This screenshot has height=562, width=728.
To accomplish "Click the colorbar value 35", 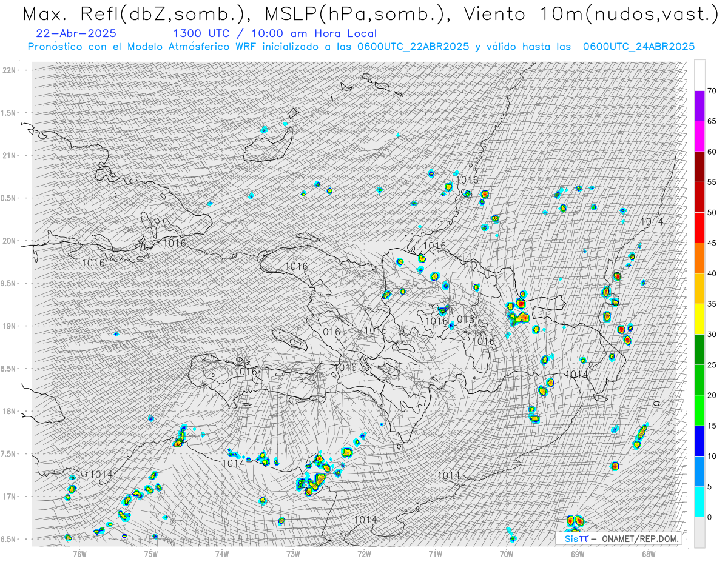I will click(x=712, y=304).
